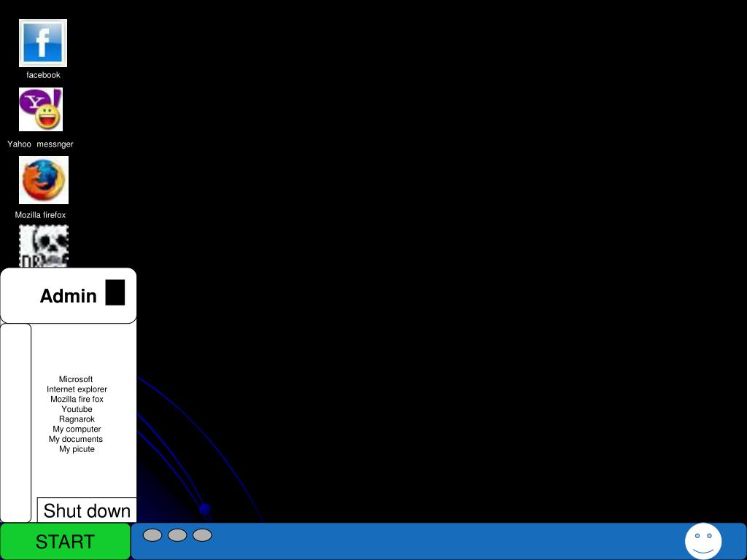Click the green START button
This screenshot has height=560, width=747.
tap(65, 542)
